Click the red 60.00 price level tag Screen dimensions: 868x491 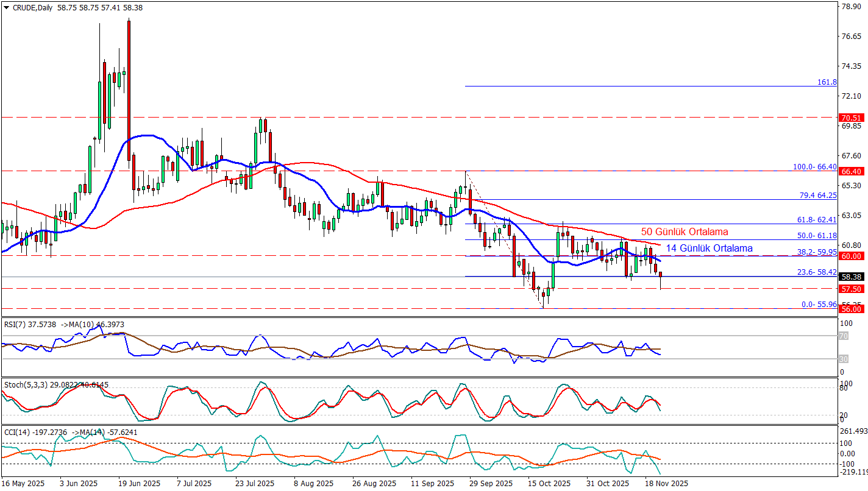(x=850, y=256)
